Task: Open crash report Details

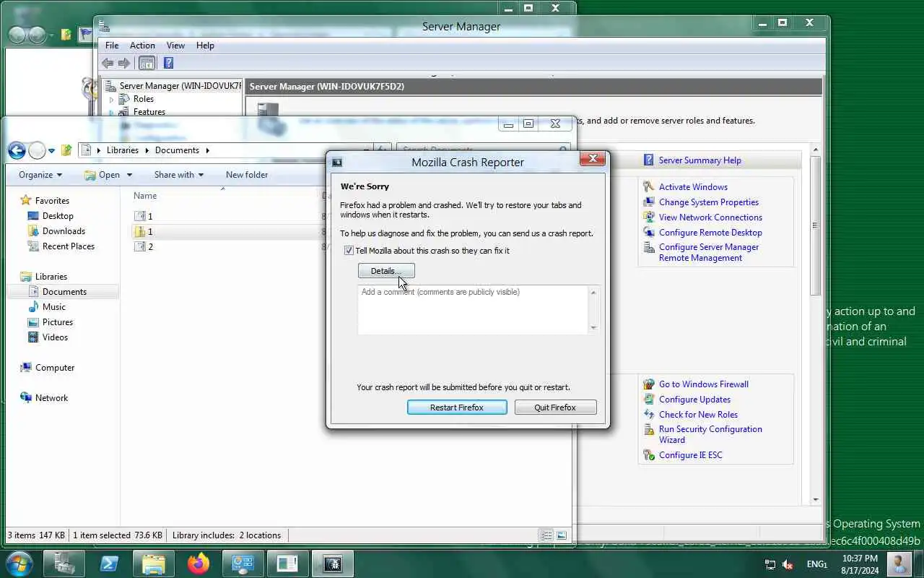Action: pyautogui.click(x=386, y=271)
